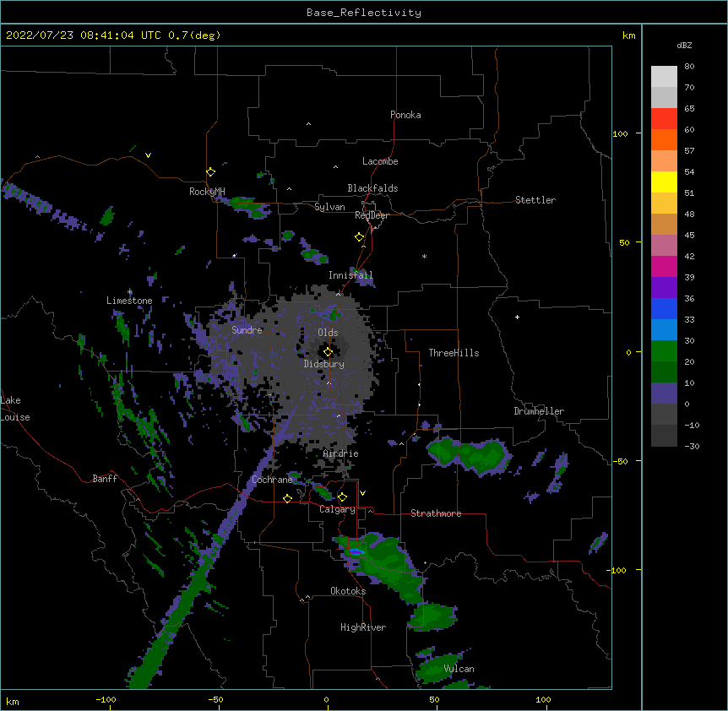728x711 pixels.
Task: Click the Drumheller label
Action: tap(539, 411)
